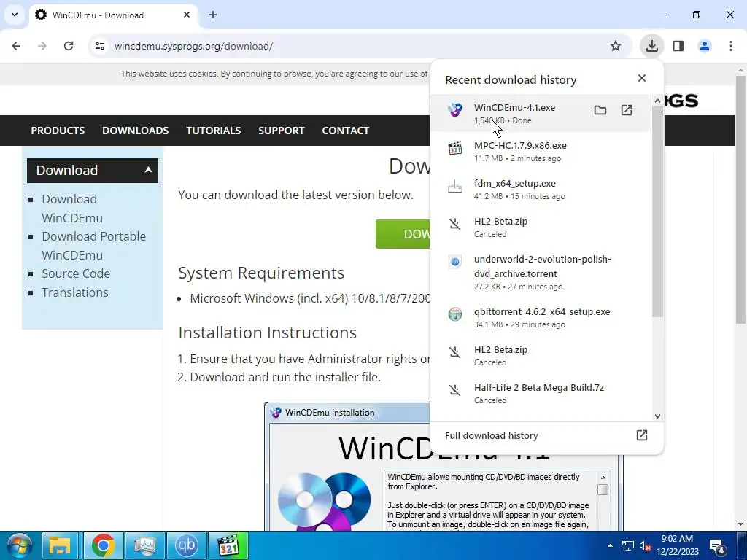Open qBittorrent from the taskbar
This screenshot has height=560, width=747.
coord(186,545)
